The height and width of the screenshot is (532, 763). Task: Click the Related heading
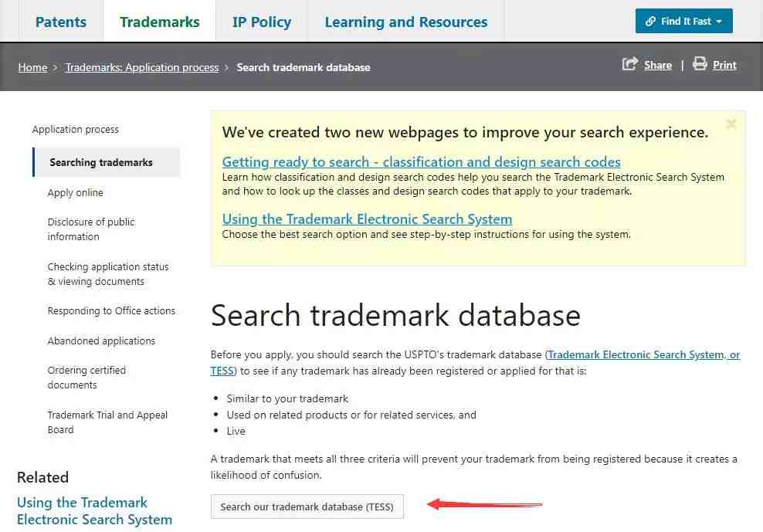[x=42, y=477]
